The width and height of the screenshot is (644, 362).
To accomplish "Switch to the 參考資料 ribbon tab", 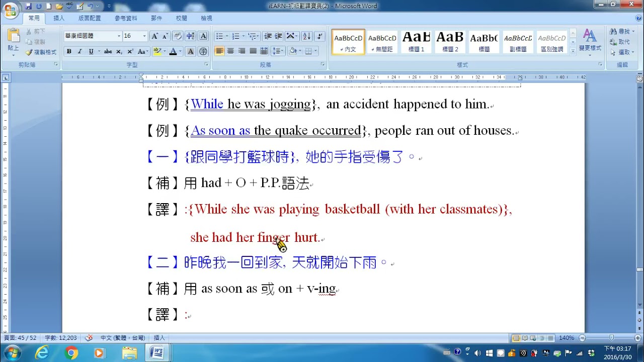I will [126, 18].
